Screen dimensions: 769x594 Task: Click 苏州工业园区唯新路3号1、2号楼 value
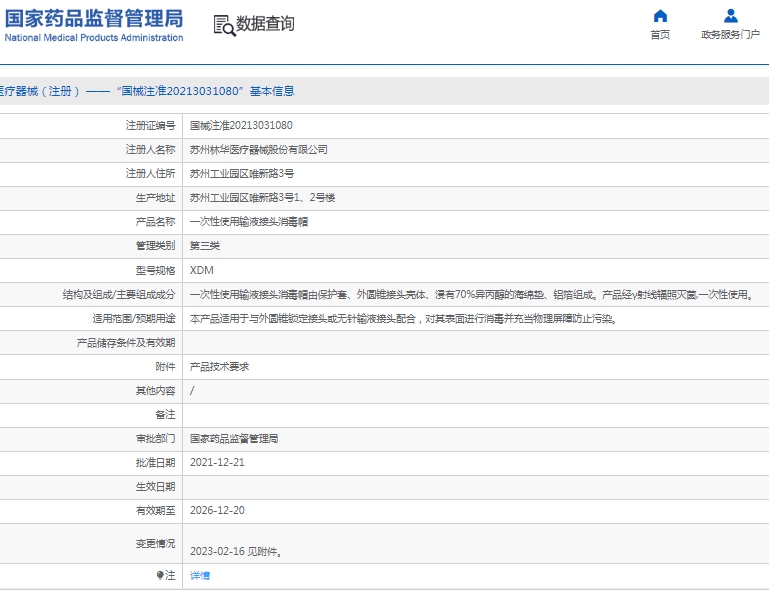point(262,198)
